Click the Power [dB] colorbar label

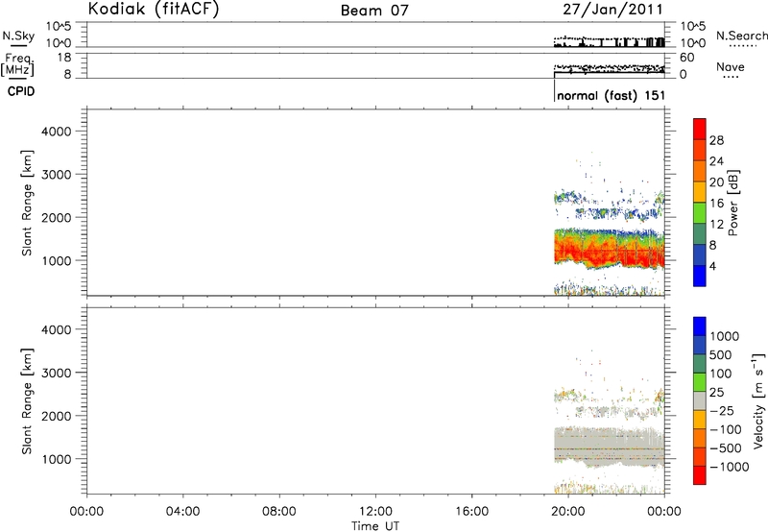pyautogui.click(x=732, y=203)
